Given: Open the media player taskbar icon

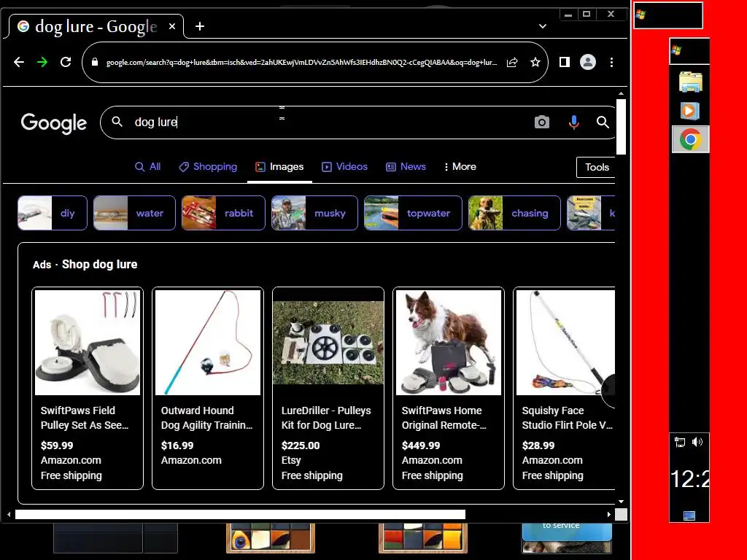Looking at the screenshot, I should pyautogui.click(x=689, y=111).
